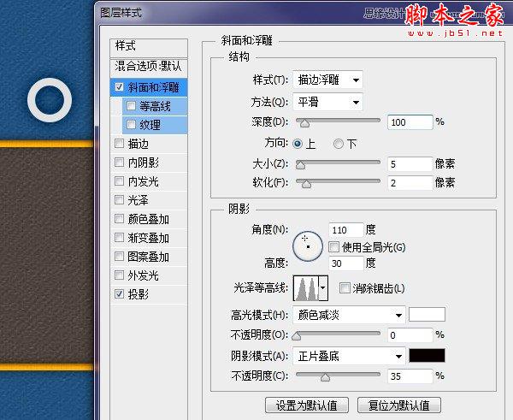Viewport: 513px width, 420px height.
Task: Click the 大小 value field
Action: 410,164
